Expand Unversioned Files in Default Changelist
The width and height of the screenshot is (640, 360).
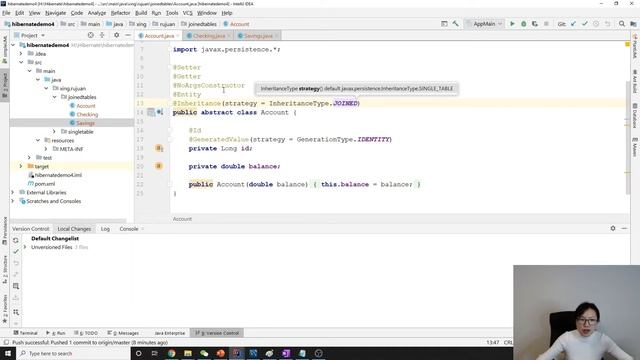point(25,247)
